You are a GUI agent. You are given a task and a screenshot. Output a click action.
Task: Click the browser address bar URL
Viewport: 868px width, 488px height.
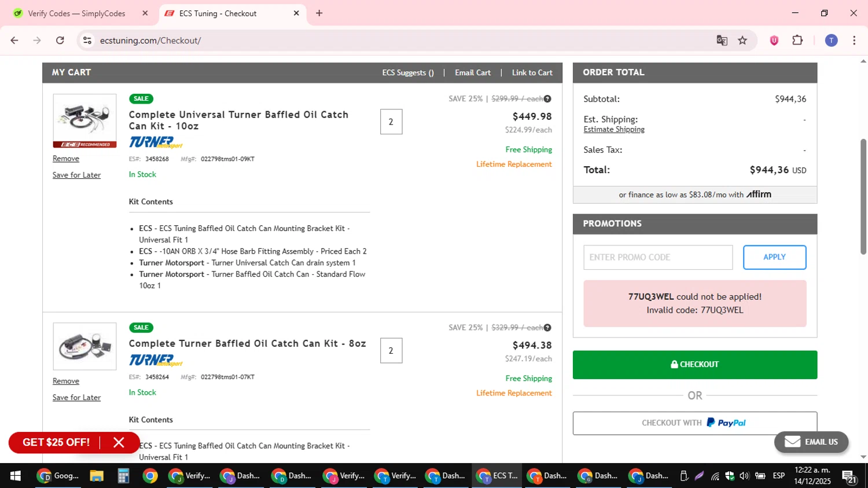click(x=150, y=41)
